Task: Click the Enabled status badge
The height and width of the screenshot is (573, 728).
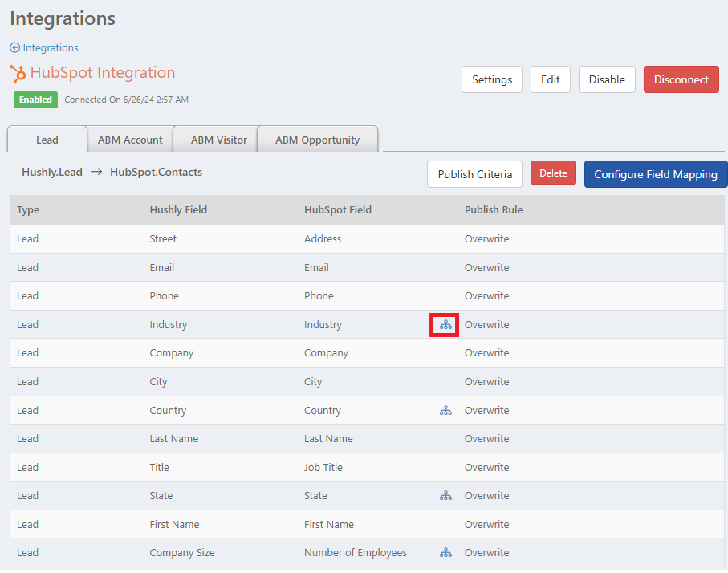Action: point(35,100)
